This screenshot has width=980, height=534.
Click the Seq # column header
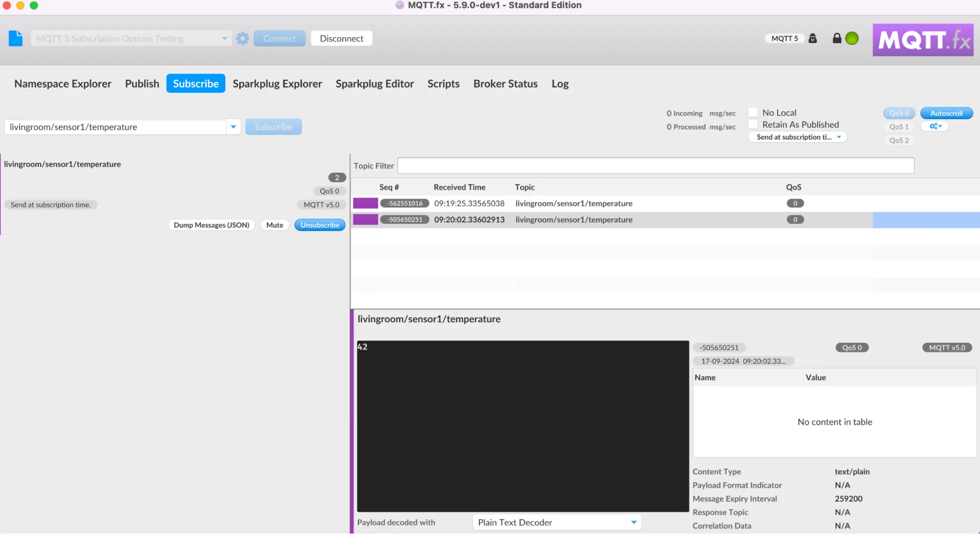click(389, 187)
